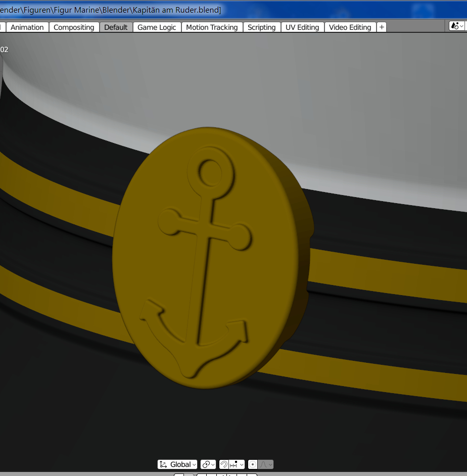The width and height of the screenshot is (467, 476).
Task: Click the title bar showing Kapitän am Ruder.blend
Action: pos(111,10)
